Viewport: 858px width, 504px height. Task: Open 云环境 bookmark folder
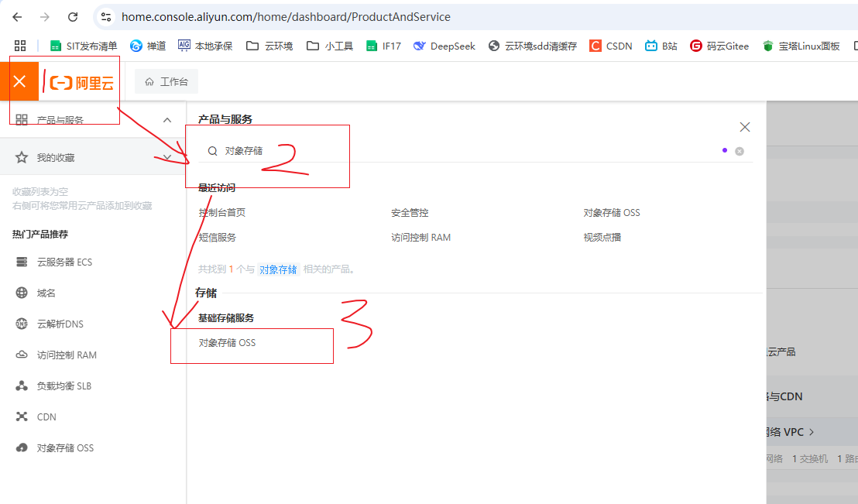pyautogui.click(x=269, y=46)
